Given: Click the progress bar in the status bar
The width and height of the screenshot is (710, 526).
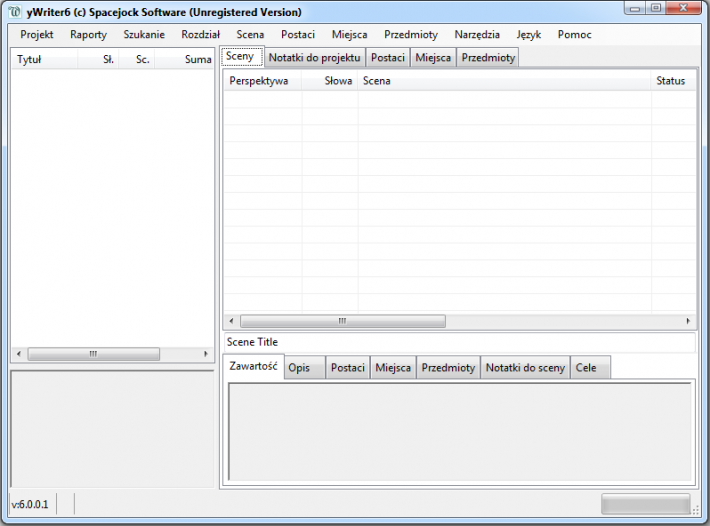Looking at the screenshot, I should click(646, 504).
